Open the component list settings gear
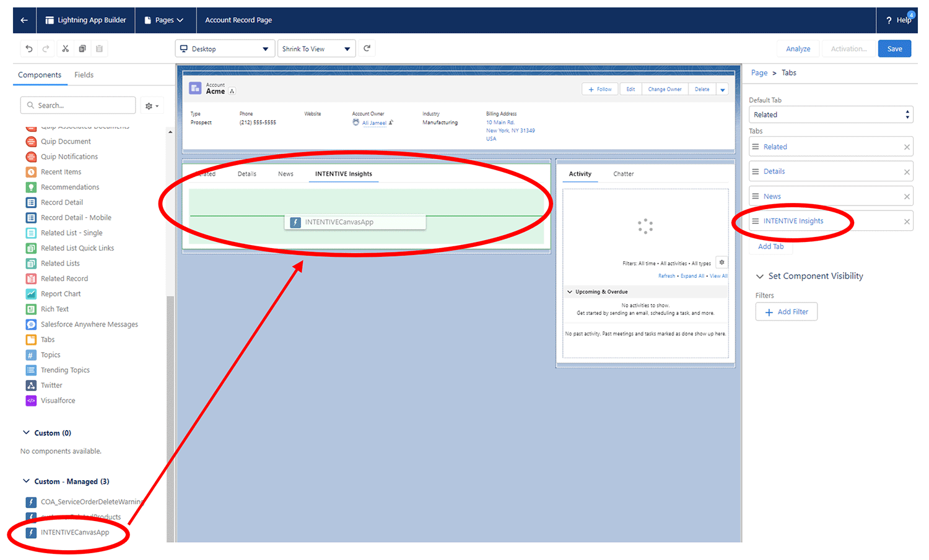 click(152, 106)
